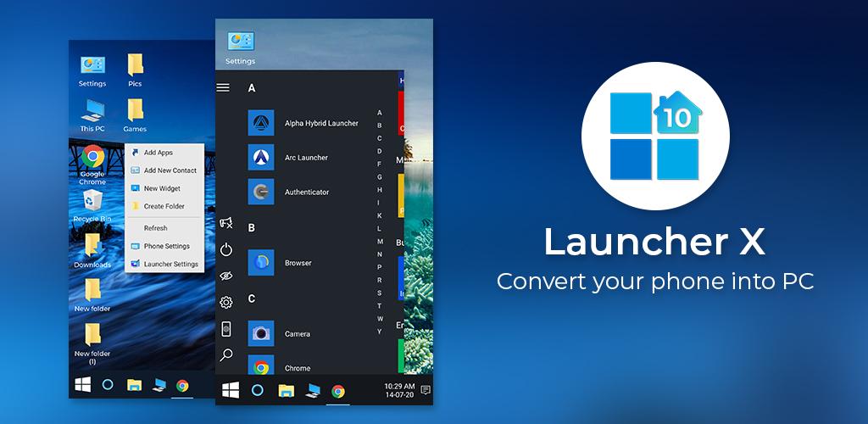Click the A section header in app list
The width and height of the screenshot is (868, 424).
pyautogui.click(x=251, y=88)
